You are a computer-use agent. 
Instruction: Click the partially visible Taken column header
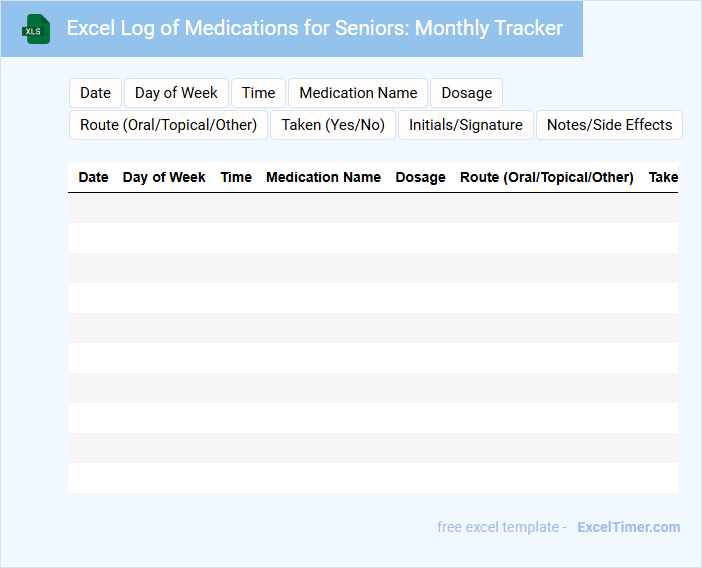pyautogui.click(x=663, y=177)
